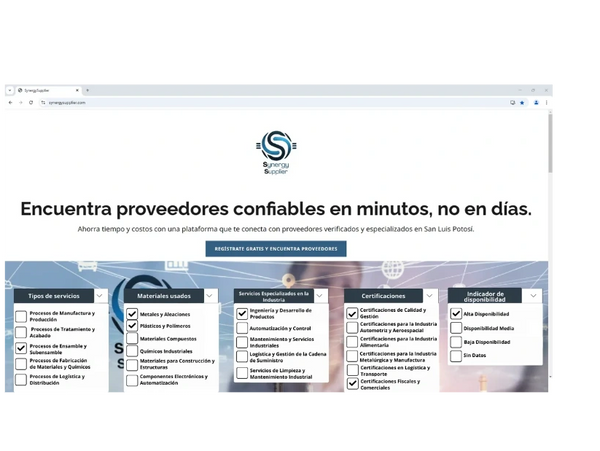The height and width of the screenshot is (451, 600).
Task: Check Logística y Gestión de la Cadena de Suministro
Action: [x=242, y=357]
